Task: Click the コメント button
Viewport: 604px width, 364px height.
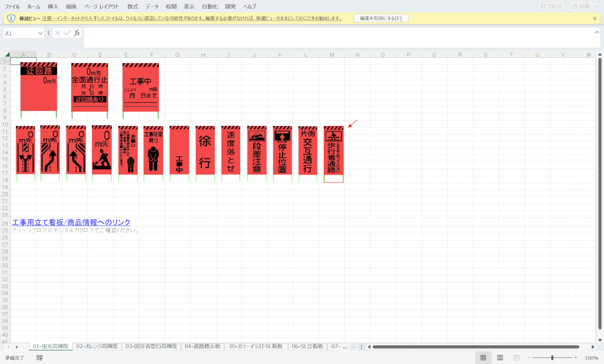Action: 552,6
